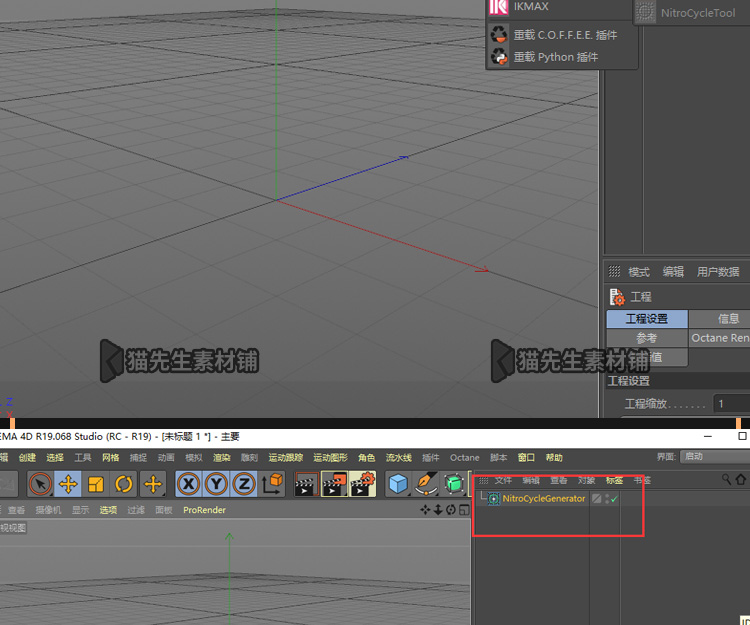The height and width of the screenshot is (625, 750).
Task: Open the 运动图形 menu
Action: [330, 458]
